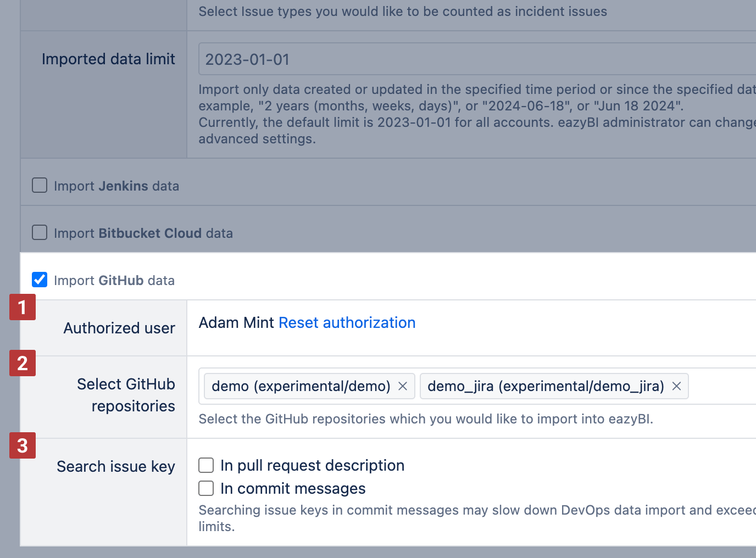
Task: Uncheck Import GitHub data checkbox
Action: [x=40, y=280]
